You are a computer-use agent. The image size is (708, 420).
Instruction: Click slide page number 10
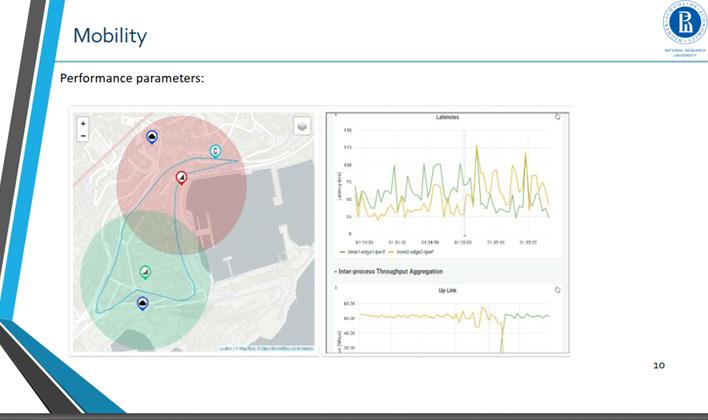(x=659, y=365)
